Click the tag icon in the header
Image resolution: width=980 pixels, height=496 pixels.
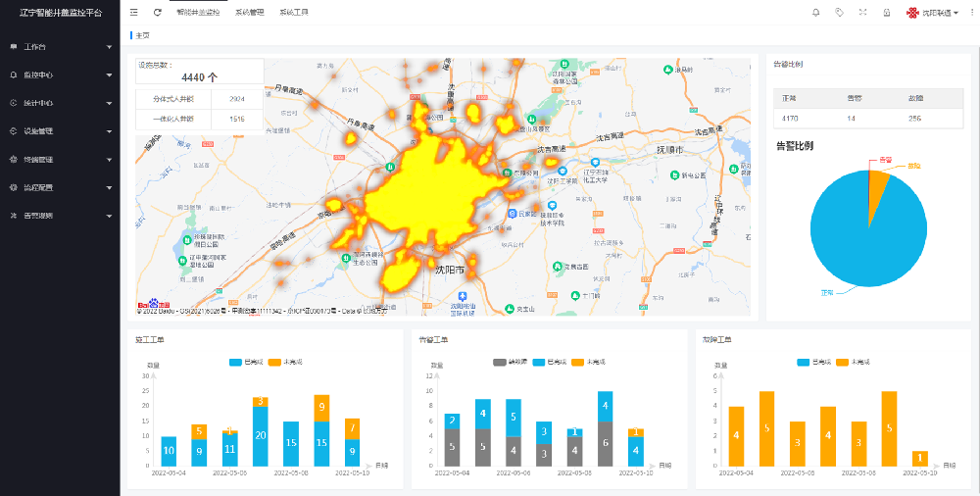[839, 13]
